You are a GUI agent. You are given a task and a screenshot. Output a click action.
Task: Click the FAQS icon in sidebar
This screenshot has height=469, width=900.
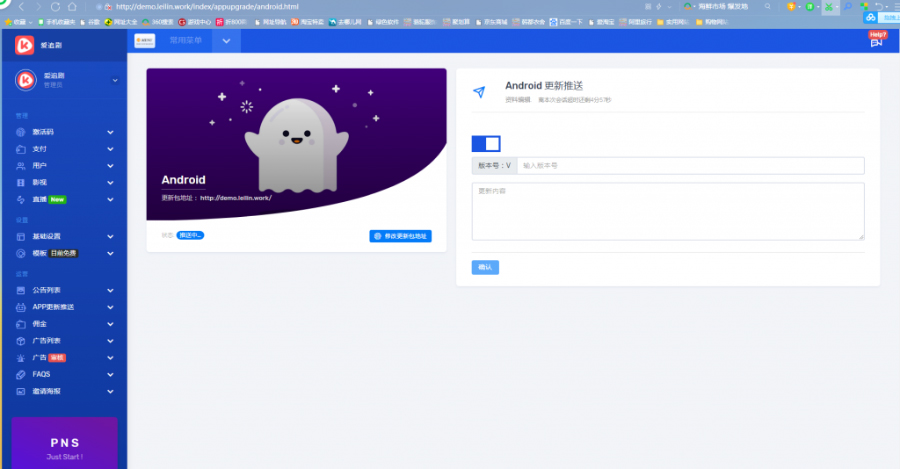click(x=21, y=374)
